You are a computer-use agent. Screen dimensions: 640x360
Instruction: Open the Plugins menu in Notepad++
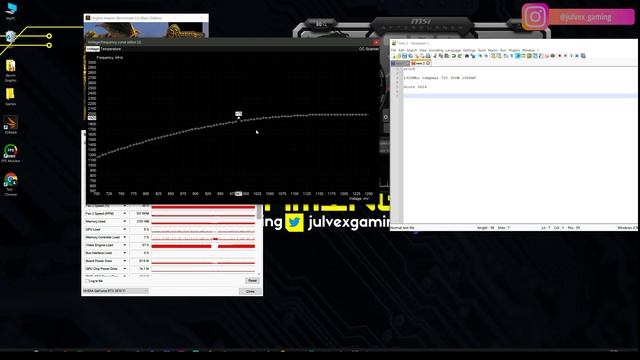[514, 50]
